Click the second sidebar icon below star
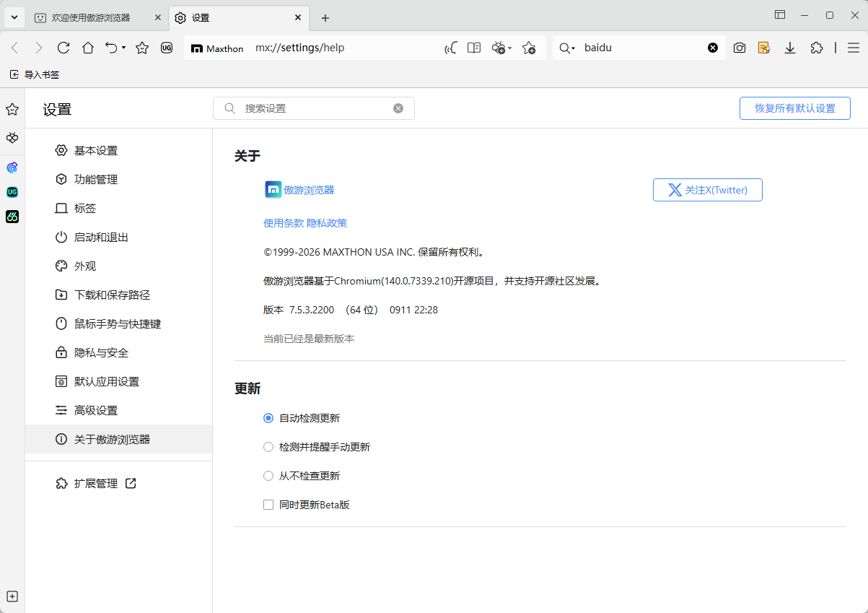 tap(12, 137)
